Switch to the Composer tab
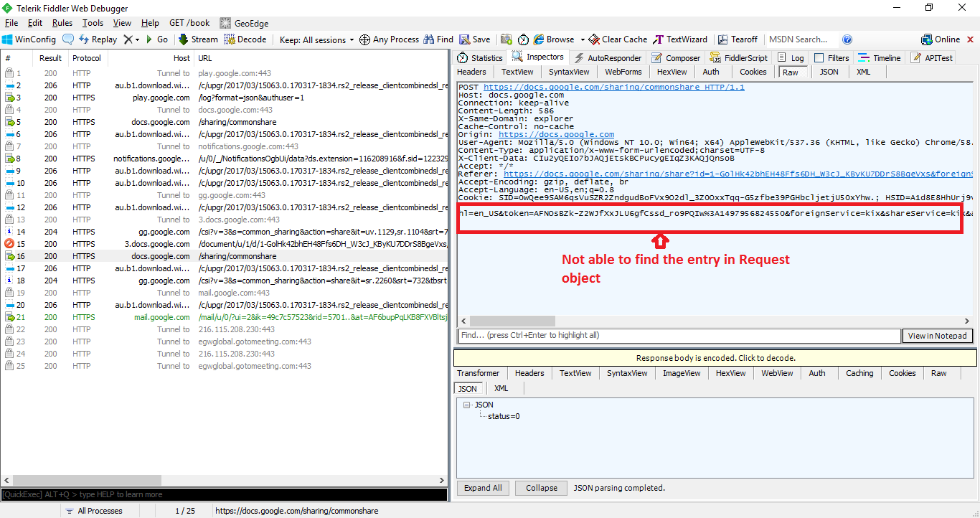 pos(675,57)
